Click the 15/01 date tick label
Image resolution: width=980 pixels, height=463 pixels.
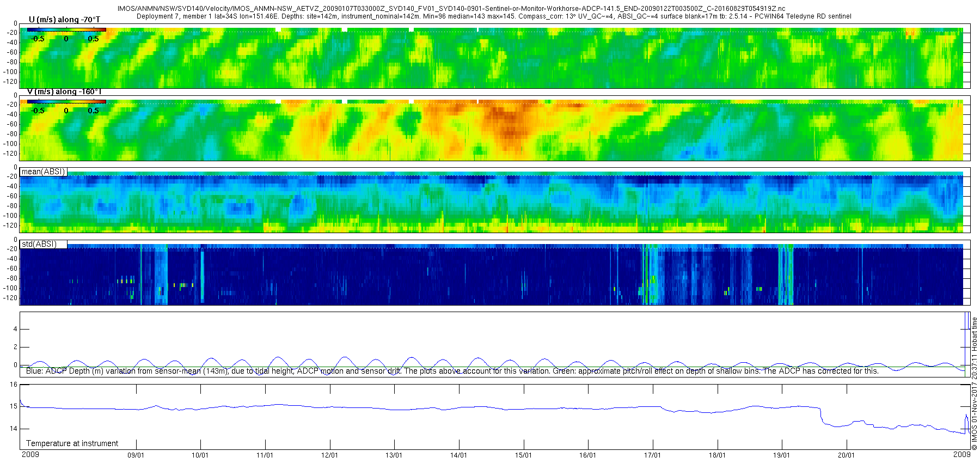(x=523, y=455)
